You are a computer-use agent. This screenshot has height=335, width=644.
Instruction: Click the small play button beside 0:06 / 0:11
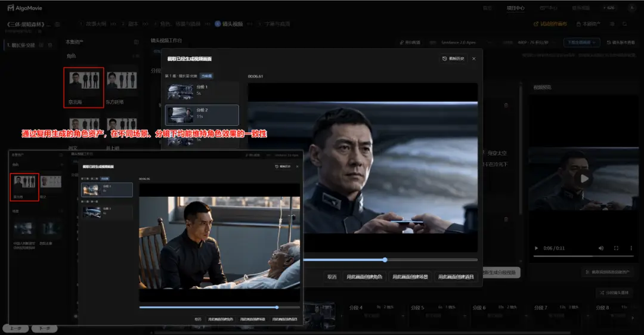[537, 248]
